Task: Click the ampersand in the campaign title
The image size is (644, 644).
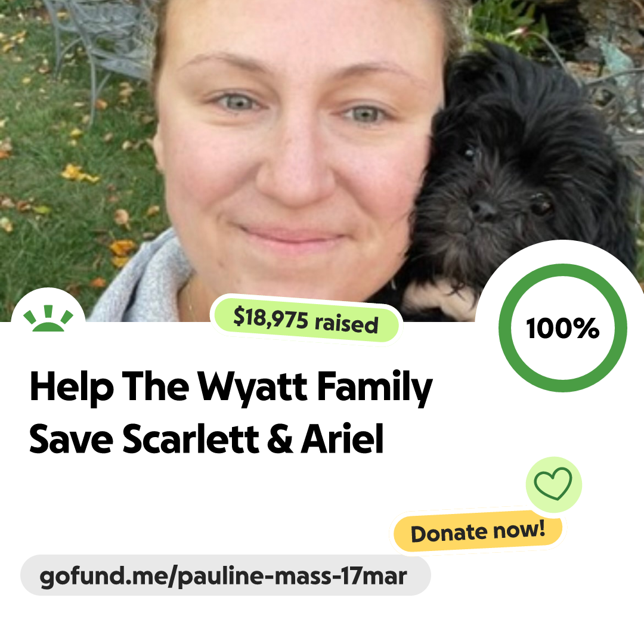Action: tap(280, 439)
